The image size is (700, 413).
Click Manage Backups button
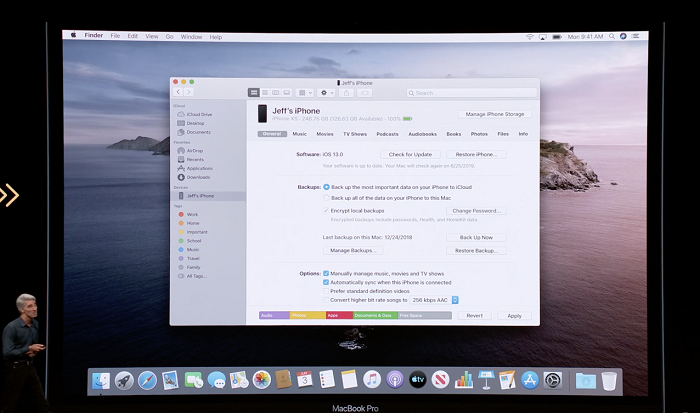coord(353,250)
